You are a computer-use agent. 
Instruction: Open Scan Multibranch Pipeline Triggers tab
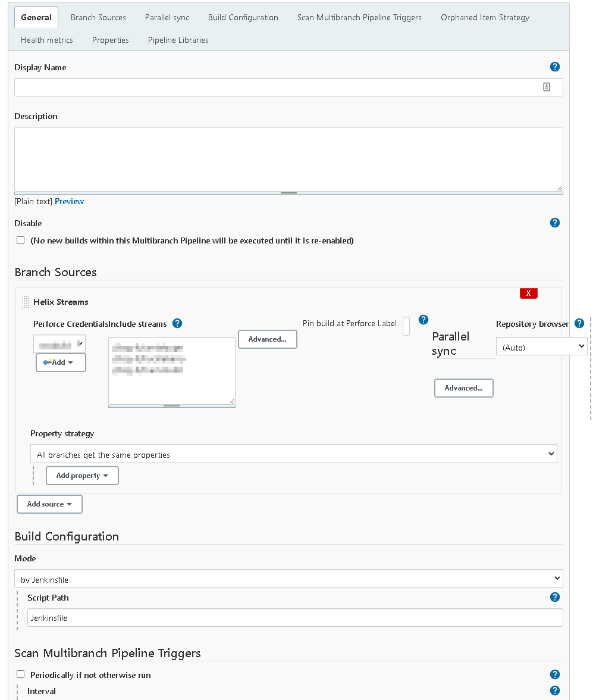pyautogui.click(x=359, y=17)
